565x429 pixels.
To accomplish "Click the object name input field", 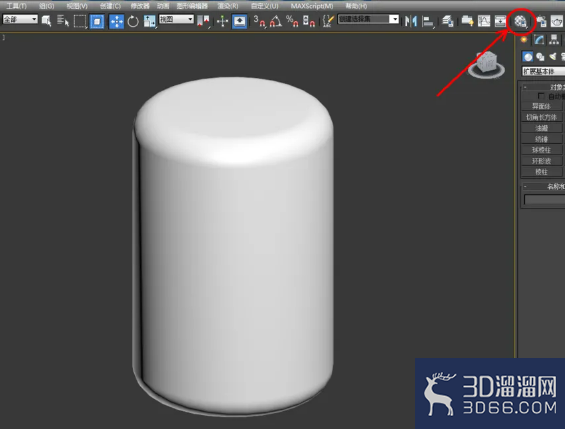I will [544, 200].
